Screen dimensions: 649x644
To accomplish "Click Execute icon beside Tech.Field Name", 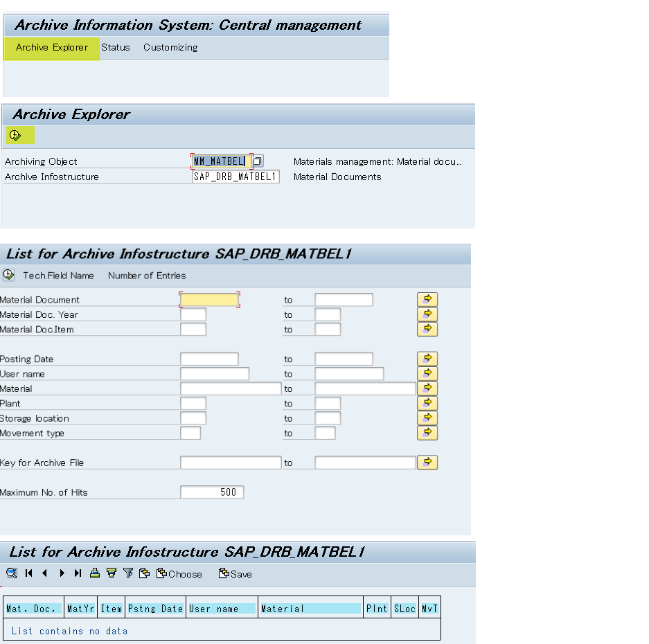I will tap(9, 275).
